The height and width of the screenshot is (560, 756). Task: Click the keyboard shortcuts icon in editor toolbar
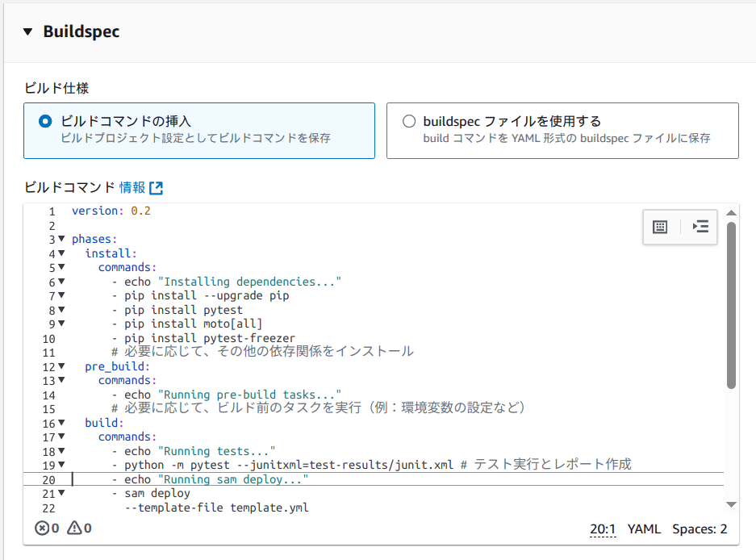659,227
